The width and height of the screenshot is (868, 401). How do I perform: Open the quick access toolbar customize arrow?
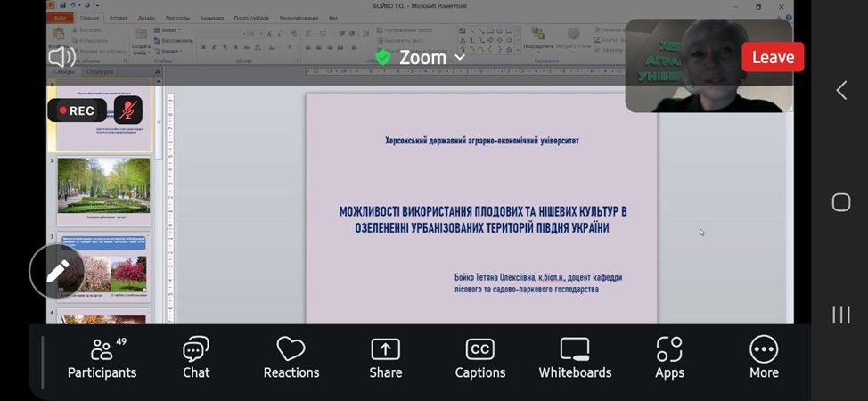point(95,5)
